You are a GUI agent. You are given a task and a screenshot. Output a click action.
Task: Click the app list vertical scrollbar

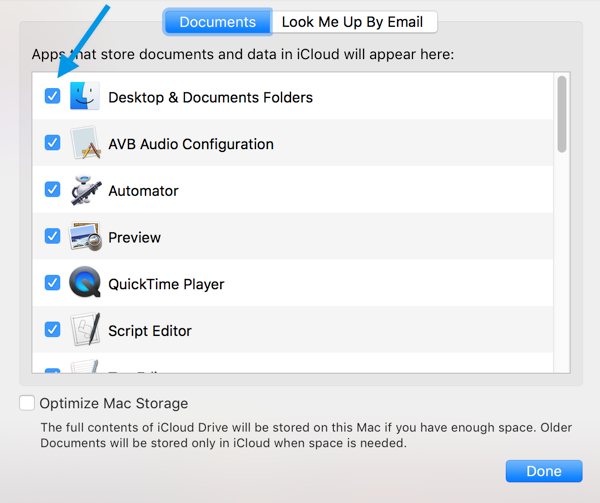pos(562,114)
